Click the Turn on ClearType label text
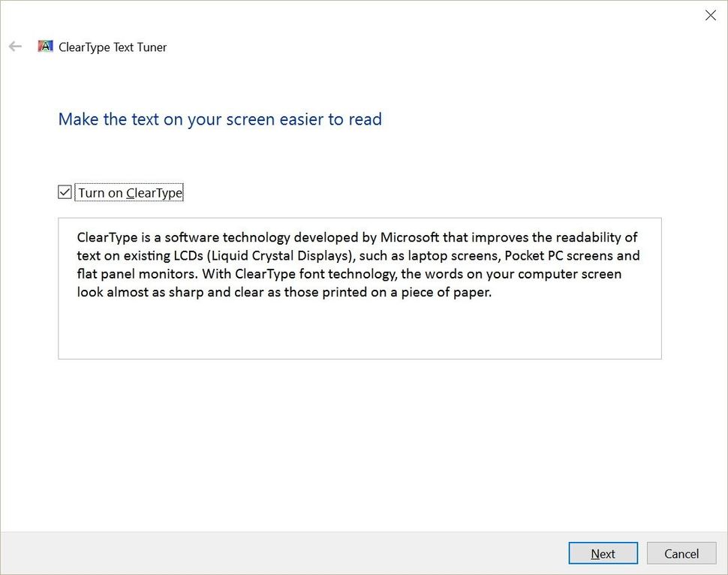This screenshot has width=728, height=575. tap(129, 192)
